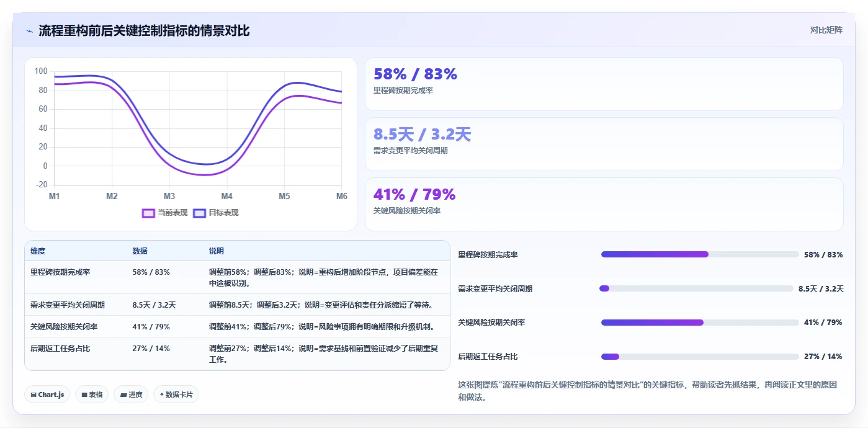Click the 表格 tag chip

pos(92,395)
